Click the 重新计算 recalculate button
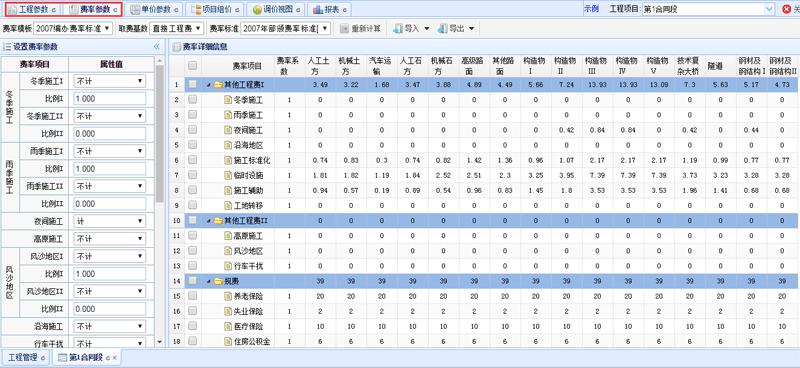 click(x=361, y=29)
